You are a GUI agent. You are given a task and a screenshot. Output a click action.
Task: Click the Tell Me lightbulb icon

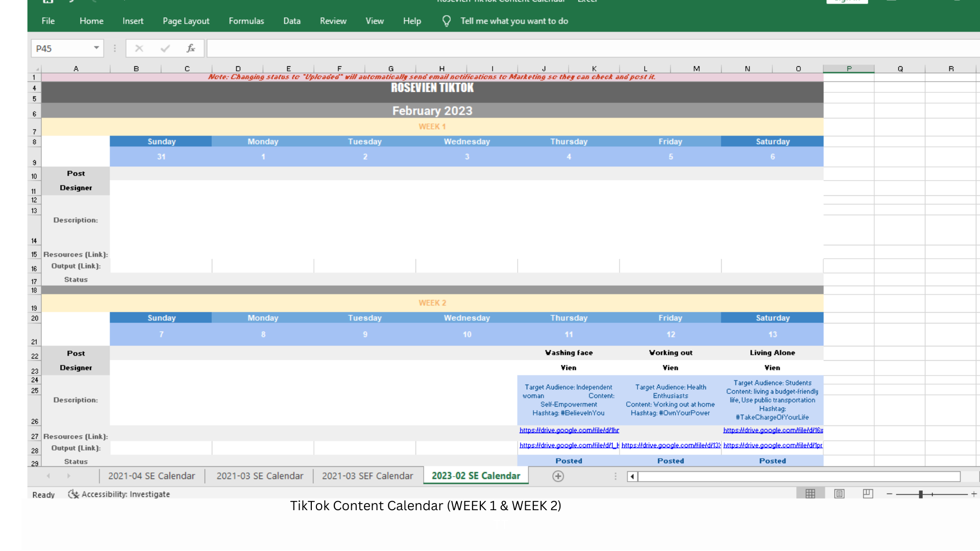(447, 21)
